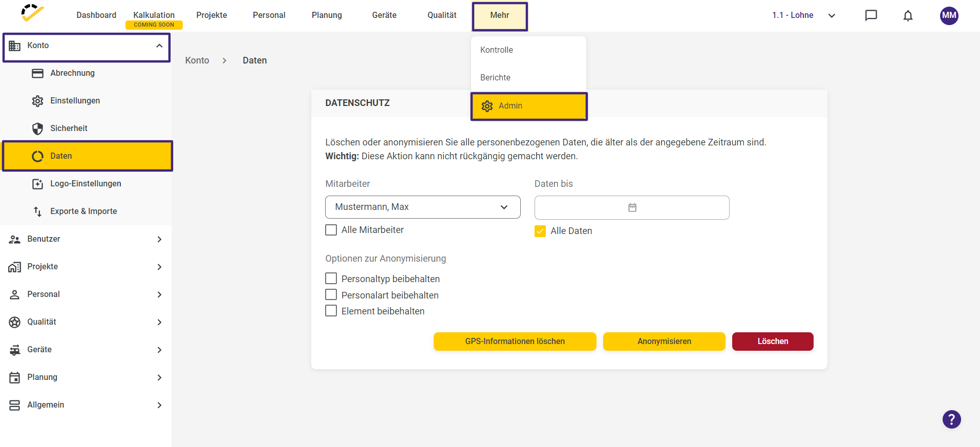Viewport: 980px width, 447px height.
Task: Click the Sicherheit shield icon
Action: point(37,129)
